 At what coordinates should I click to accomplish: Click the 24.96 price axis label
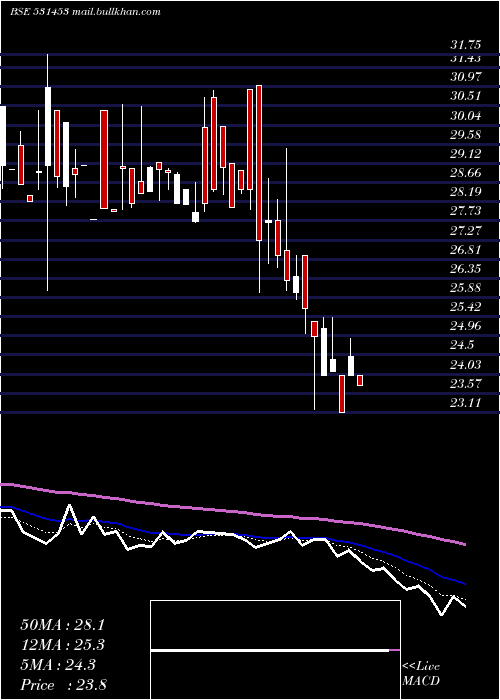pos(466,326)
